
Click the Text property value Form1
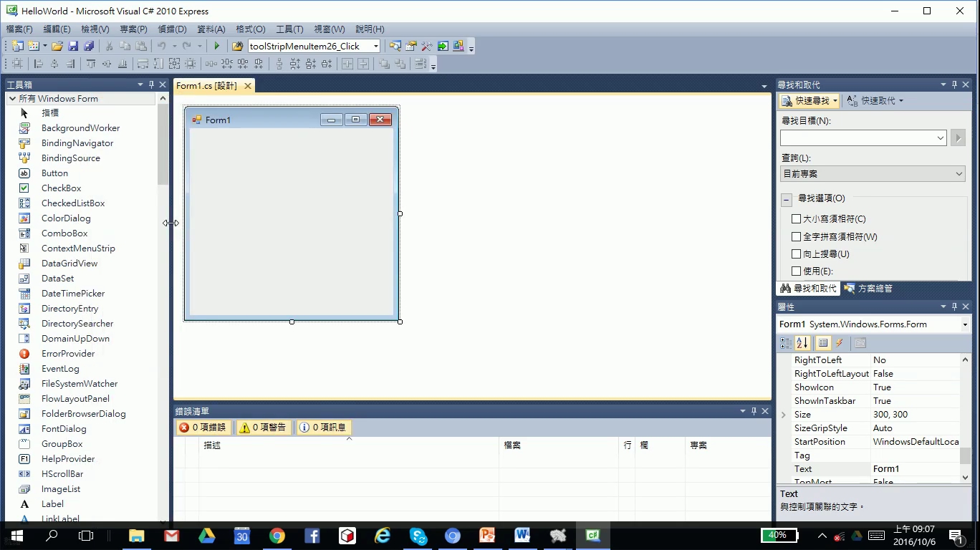[x=915, y=469]
